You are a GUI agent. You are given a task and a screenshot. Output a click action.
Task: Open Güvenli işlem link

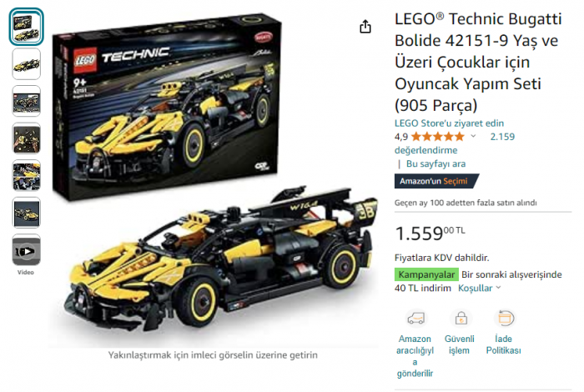click(x=459, y=344)
